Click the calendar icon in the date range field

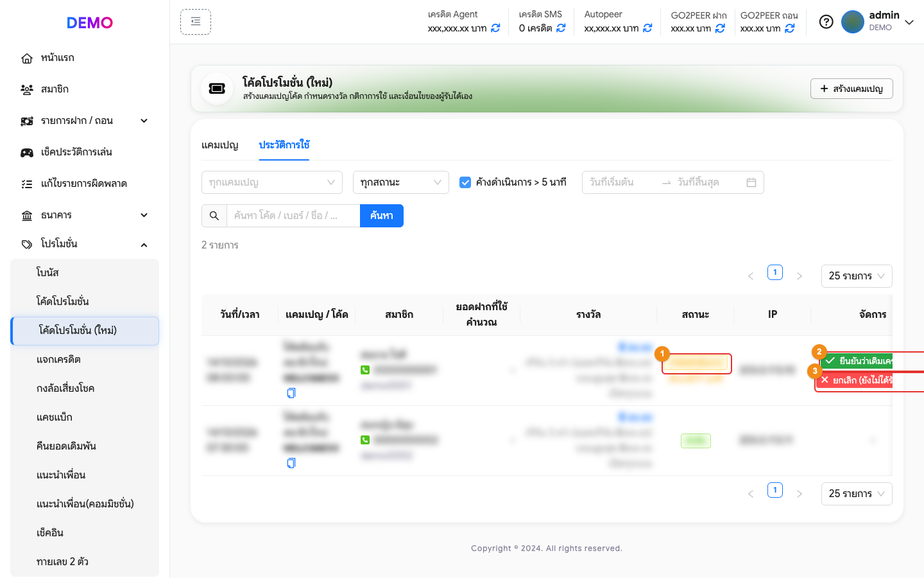coord(751,182)
